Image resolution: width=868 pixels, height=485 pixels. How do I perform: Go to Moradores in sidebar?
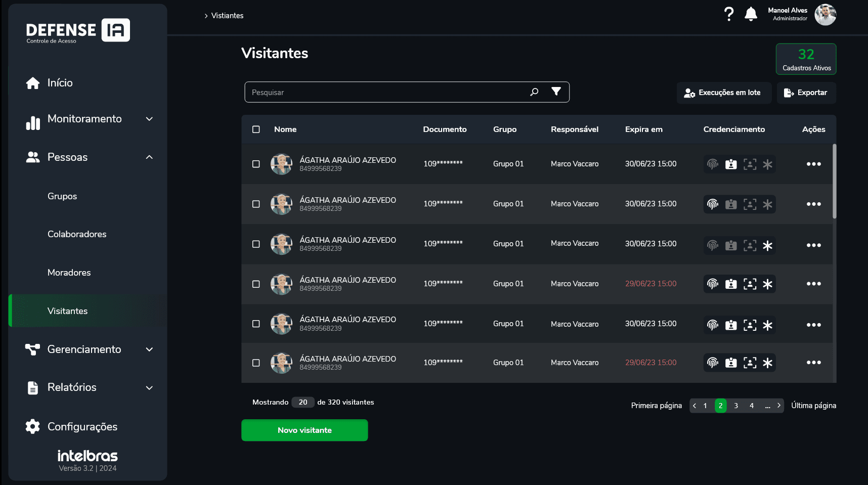tap(69, 273)
